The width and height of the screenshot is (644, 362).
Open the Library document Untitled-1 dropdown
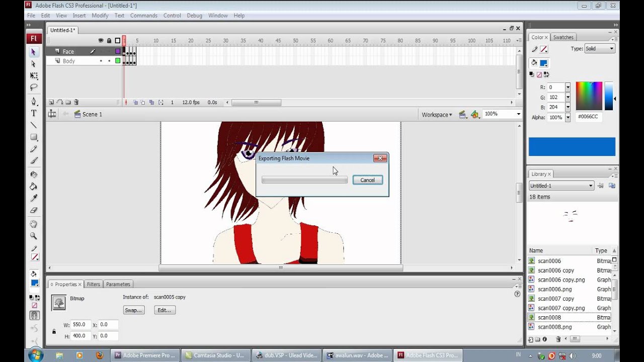(x=561, y=186)
